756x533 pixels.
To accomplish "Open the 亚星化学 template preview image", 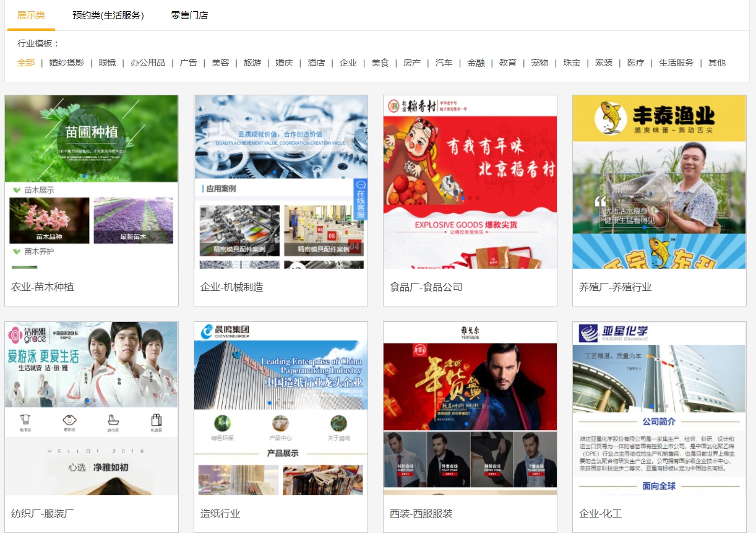I will [659, 409].
